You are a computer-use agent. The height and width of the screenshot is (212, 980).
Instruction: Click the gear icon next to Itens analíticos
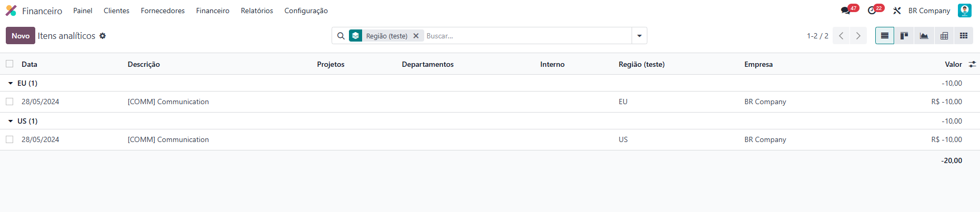tap(103, 36)
